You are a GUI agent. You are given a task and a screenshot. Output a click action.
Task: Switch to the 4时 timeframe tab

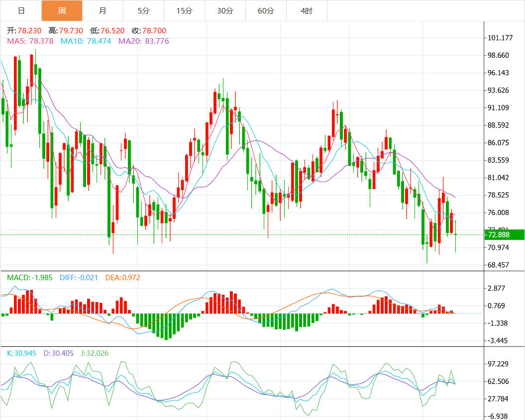[307, 10]
